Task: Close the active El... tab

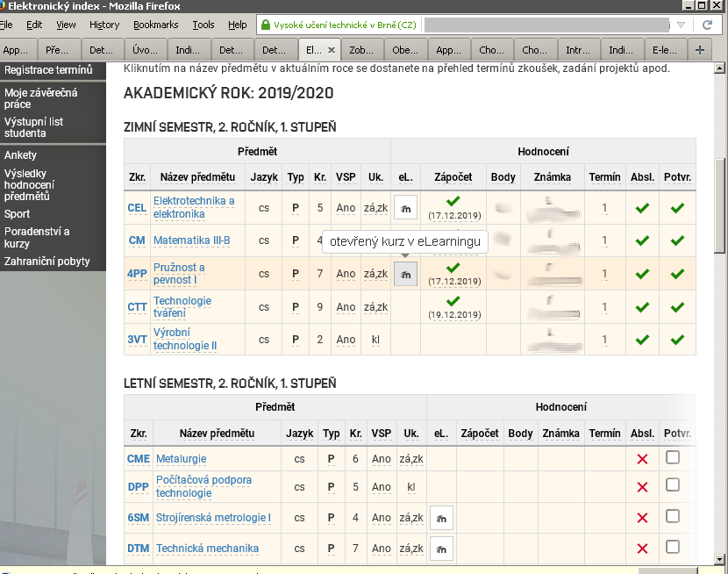Action: (x=332, y=50)
